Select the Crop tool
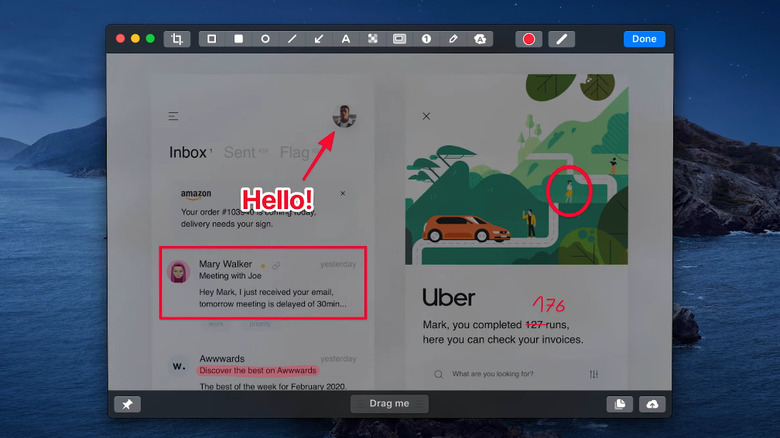 (177, 39)
